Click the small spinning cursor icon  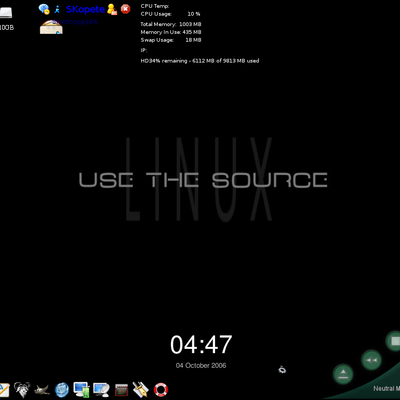coord(282,369)
